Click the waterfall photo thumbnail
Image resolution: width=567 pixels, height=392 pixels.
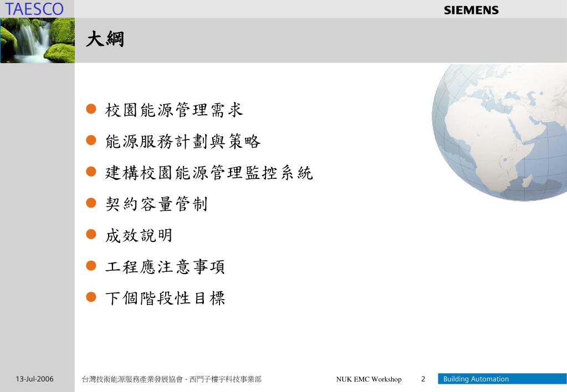[38, 40]
